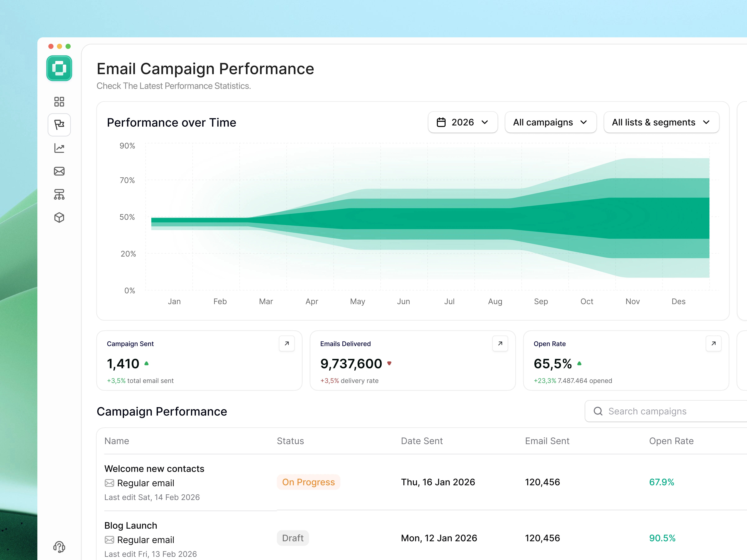Image resolution: width=747 pixels, height=560 pixels.
Task: Open Emails Delivered details arrow icon
Action: [500, 344]
